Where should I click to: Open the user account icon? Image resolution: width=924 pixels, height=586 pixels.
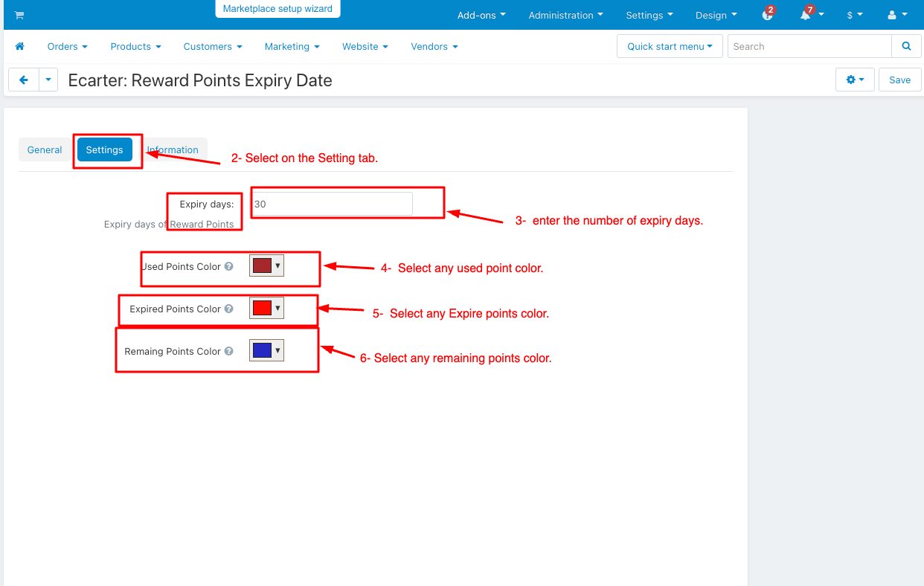pyautogui.click(x=897, y=15)
